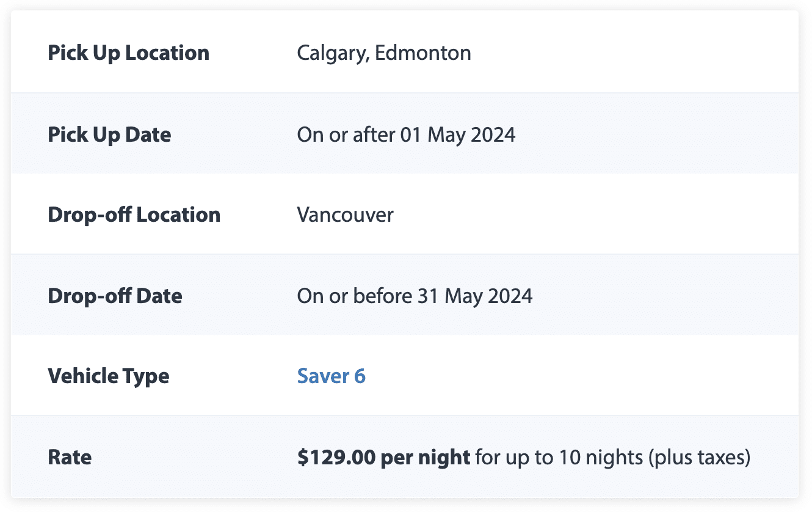
Task: Click the Pick Up Date label
Action: pos(109,134)
